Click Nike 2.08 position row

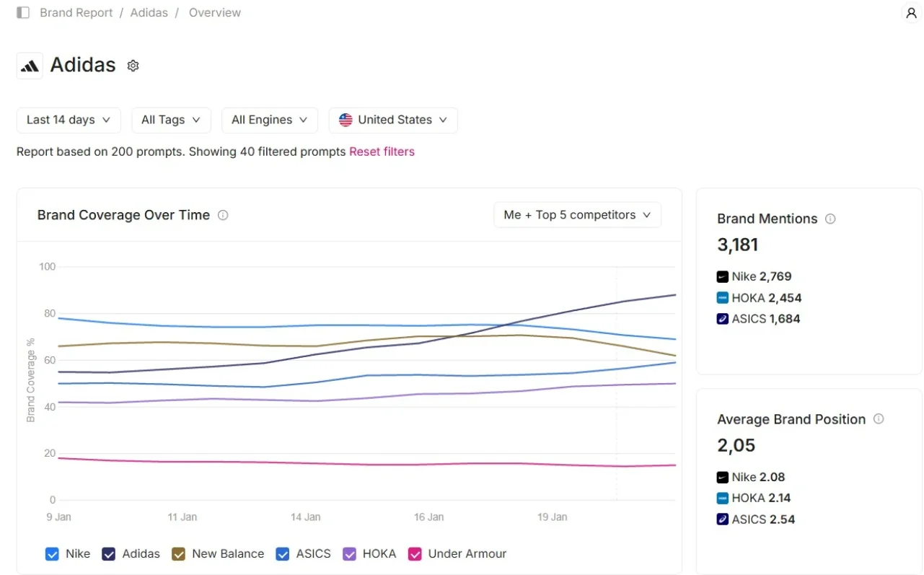point(751,477)
